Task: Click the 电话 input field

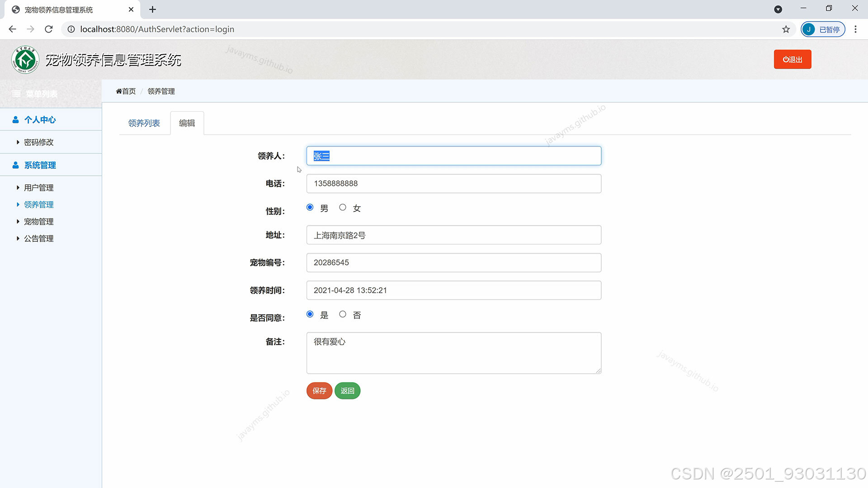Action: click(453, 184)
